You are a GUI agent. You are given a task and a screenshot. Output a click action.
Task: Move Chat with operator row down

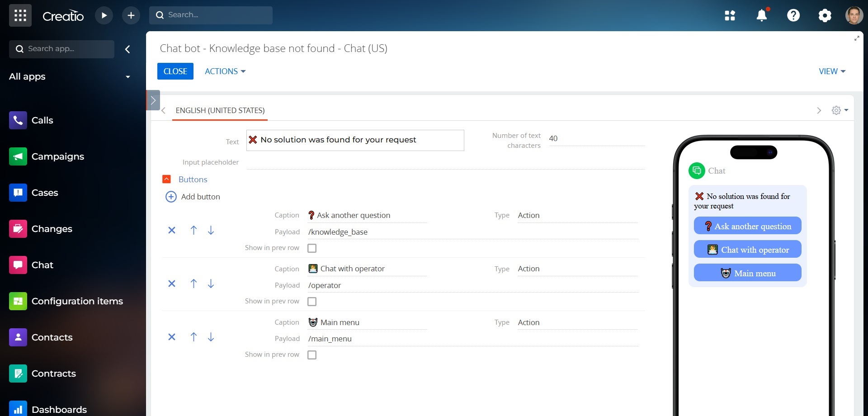(x=211, y=284)
